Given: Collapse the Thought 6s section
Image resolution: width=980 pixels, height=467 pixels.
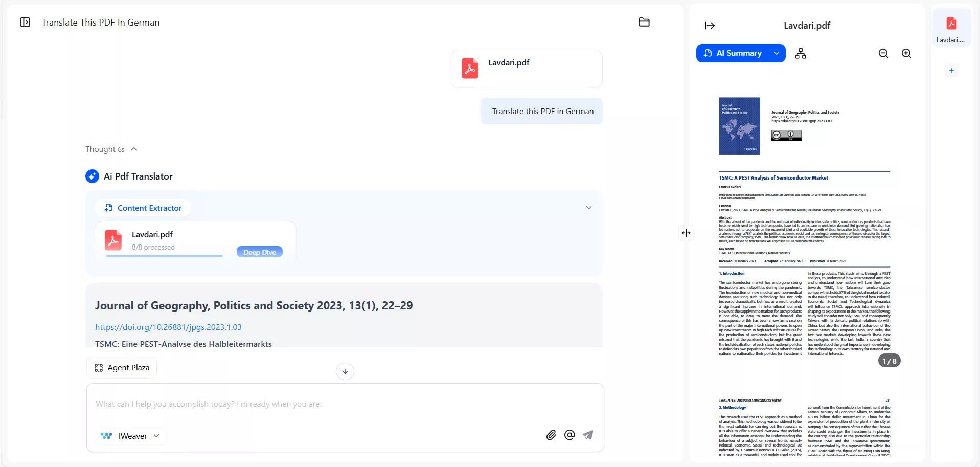Looking at the screenshot, I should point(134,149).
